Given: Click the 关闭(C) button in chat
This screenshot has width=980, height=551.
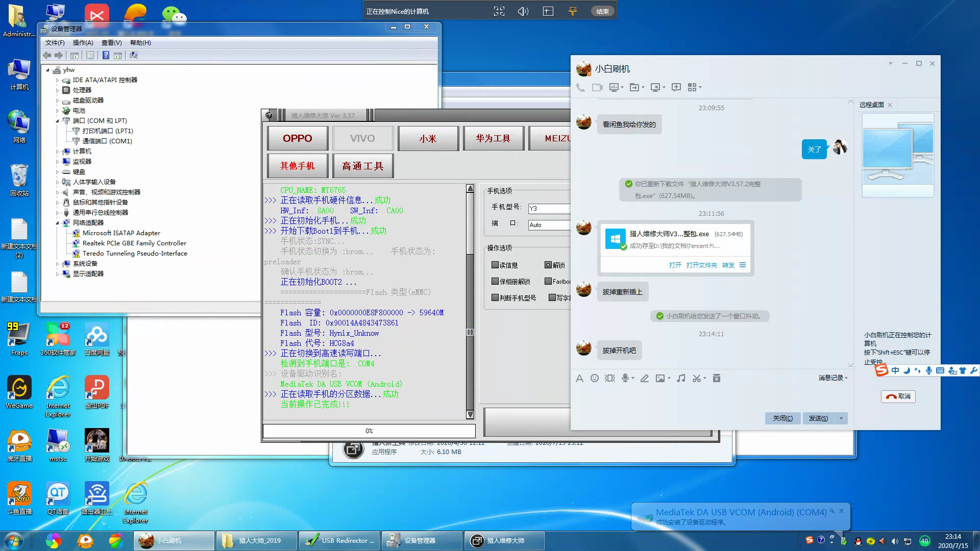Looking at the screenshot, I should (782, 418).
